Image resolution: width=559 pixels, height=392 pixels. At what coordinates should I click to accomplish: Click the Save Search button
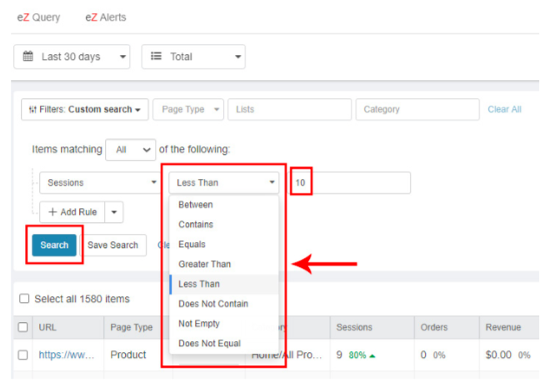click(x=113, y=245)
